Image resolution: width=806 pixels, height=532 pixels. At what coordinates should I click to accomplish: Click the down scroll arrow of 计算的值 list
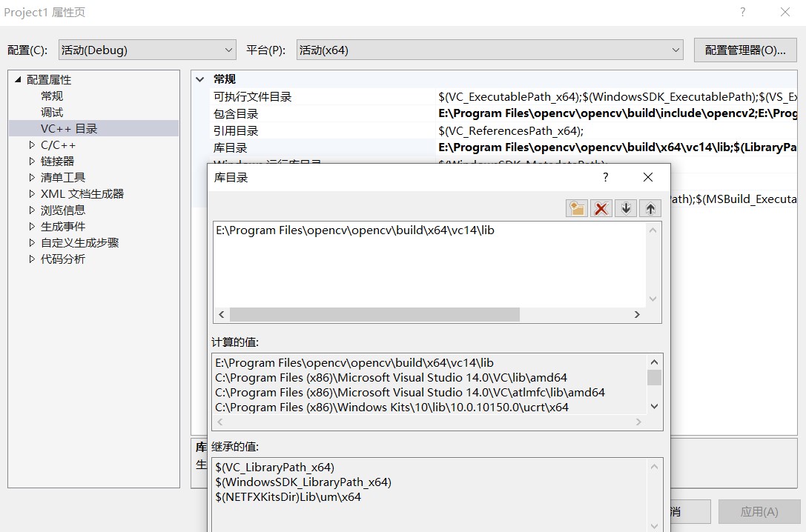point(653,407)
